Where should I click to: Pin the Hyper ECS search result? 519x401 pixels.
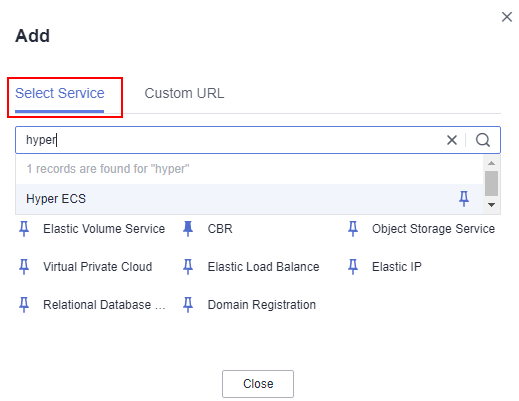[x=464, y=199]
